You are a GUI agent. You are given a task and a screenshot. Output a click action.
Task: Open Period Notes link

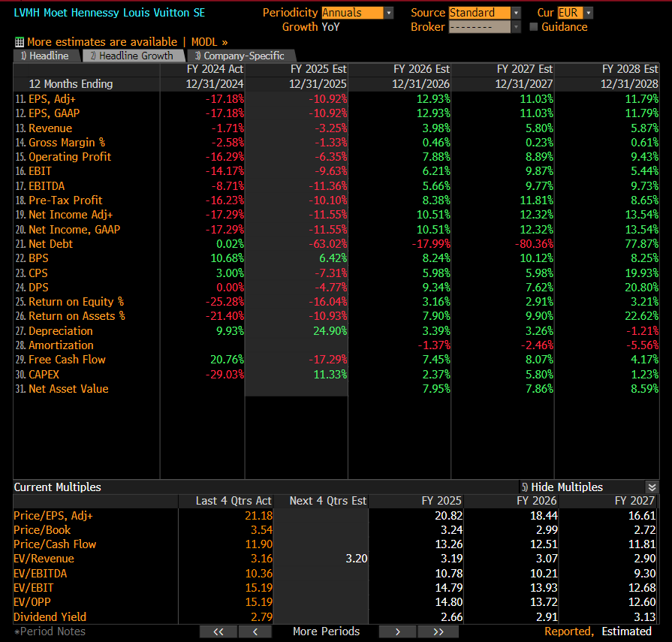coord(50,631)
